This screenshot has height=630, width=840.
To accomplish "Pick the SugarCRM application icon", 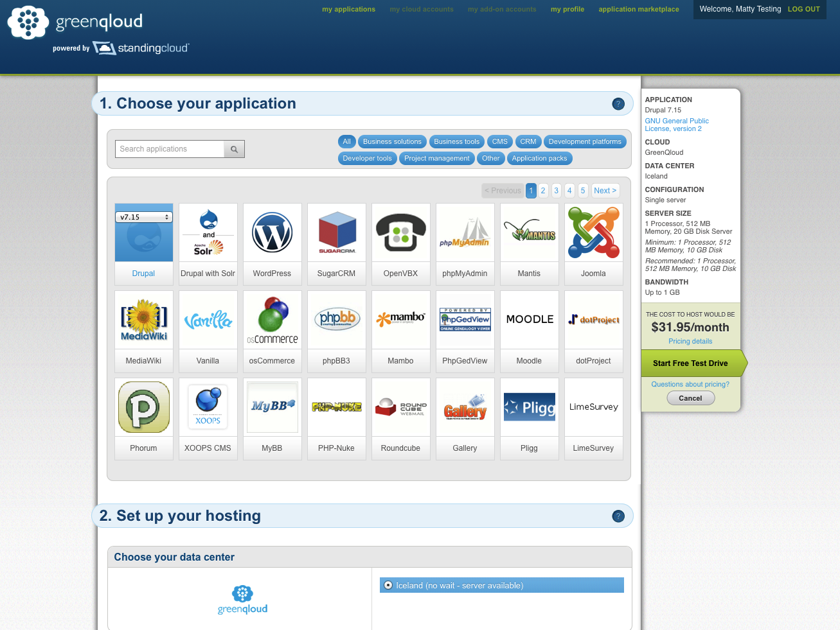I will tap(337, 232).
